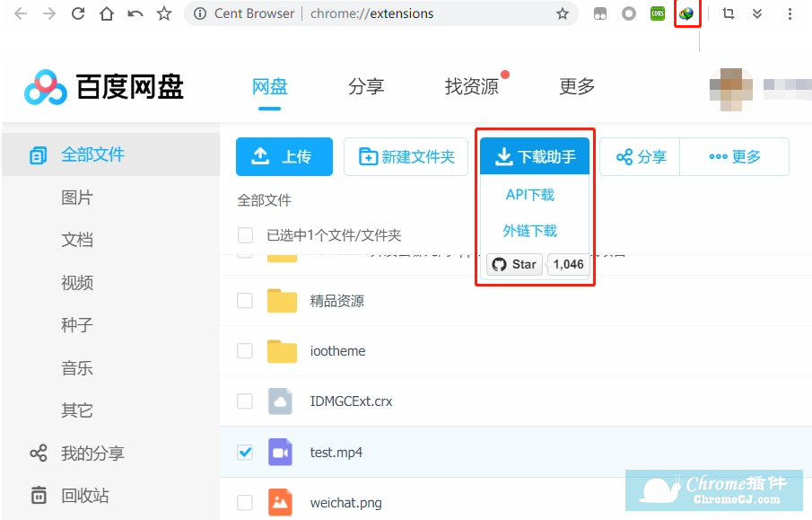Click the pixelated user avatar

[x=731, y=89]
